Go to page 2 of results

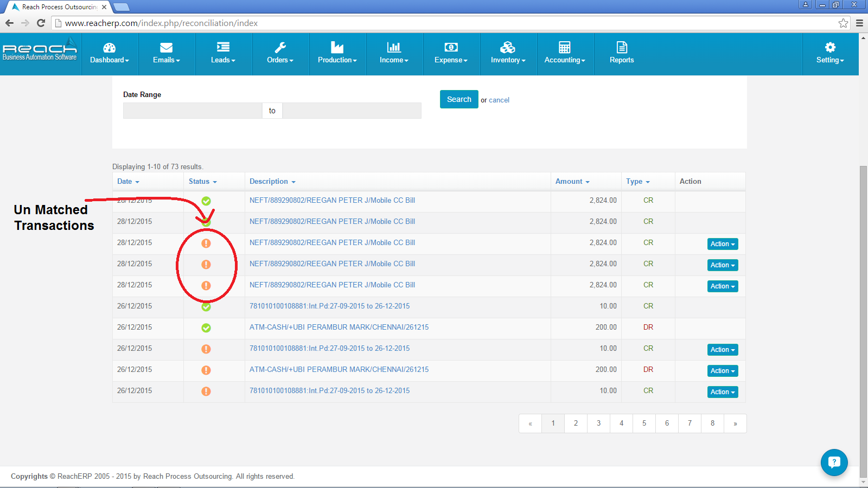click(x=576, y=423)
